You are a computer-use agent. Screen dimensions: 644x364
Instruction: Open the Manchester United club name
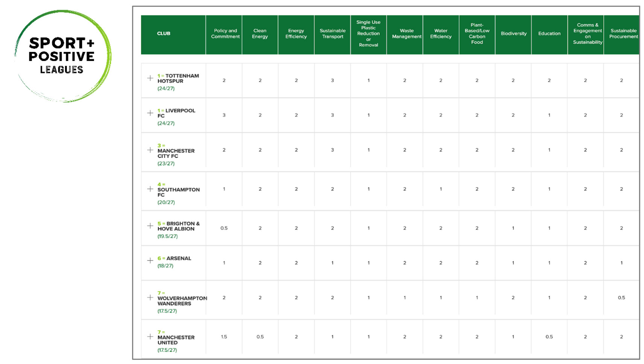click(176, 340)
